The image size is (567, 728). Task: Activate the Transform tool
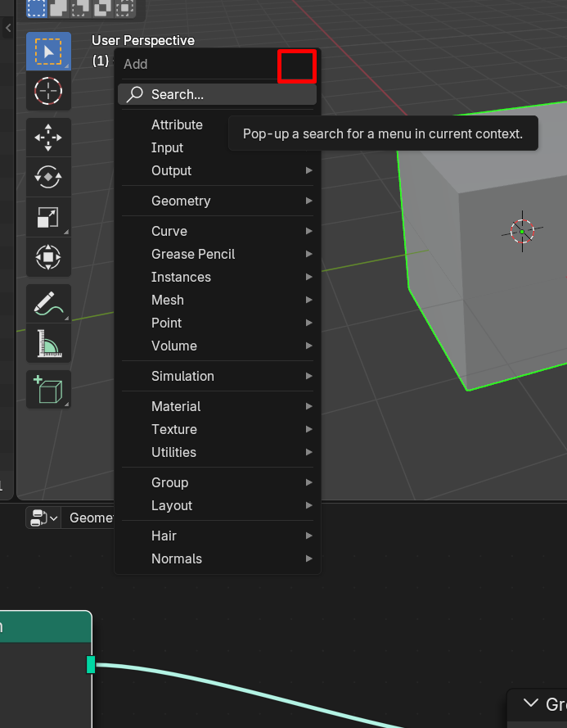(49, 257)
